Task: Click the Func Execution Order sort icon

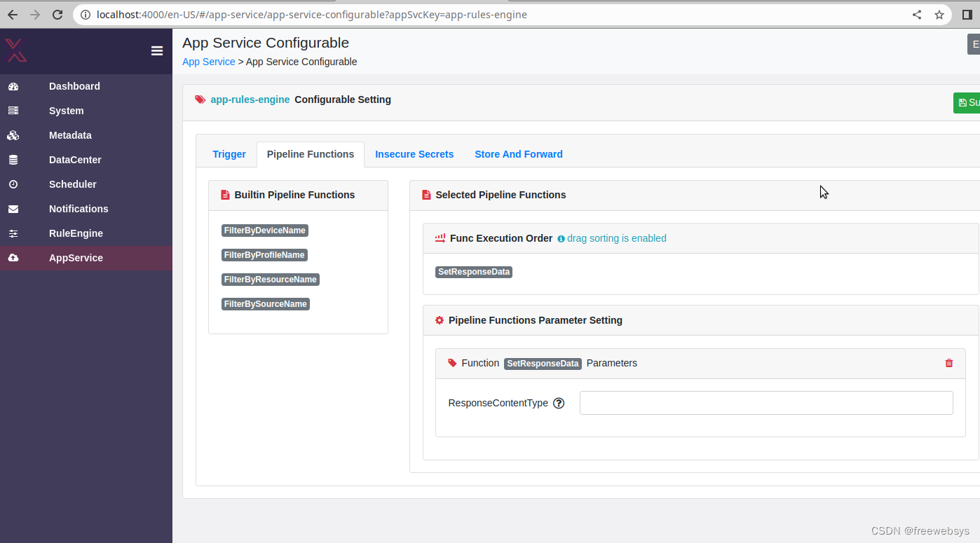Action: [x=440, y=238]
